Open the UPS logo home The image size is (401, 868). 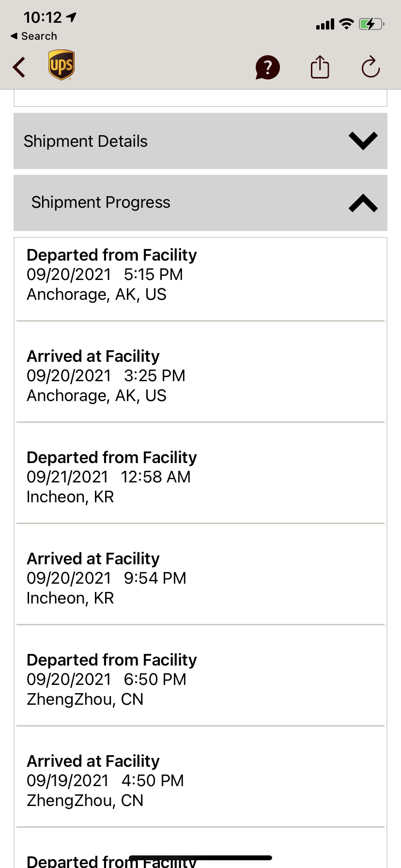click(x=62, y=65)
